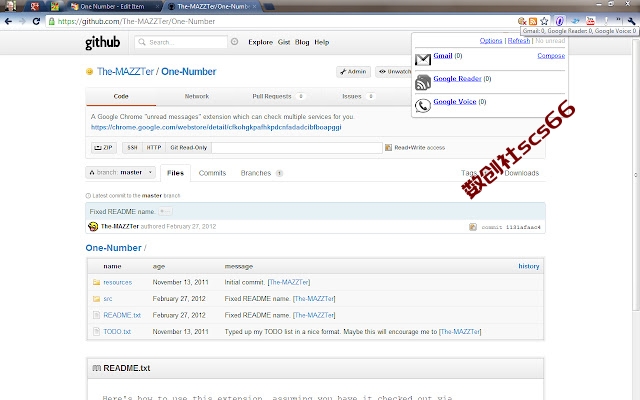Click the cookie blocked icon in address bar
The image size is (640, 400).
pos(522,21)
